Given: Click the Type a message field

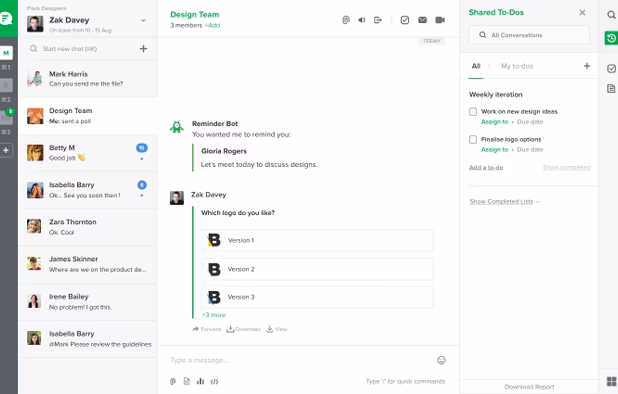Looking at the screenshot, I should click(x=300, y=360).
